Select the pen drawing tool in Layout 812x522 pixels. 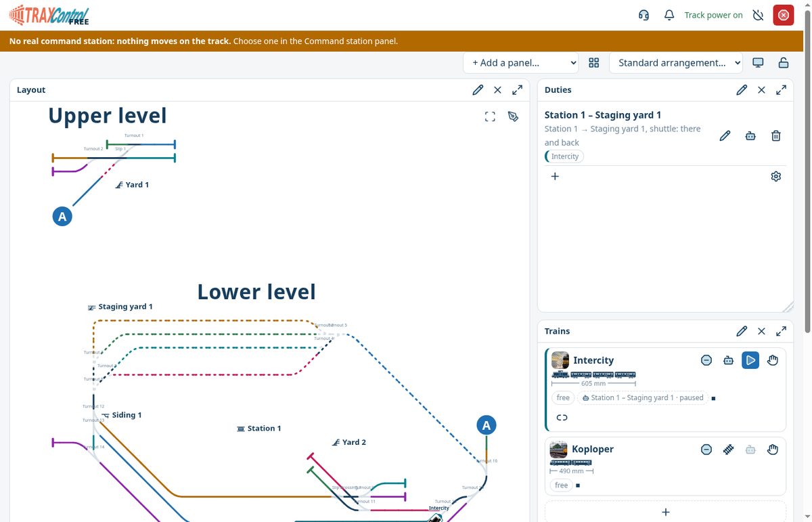coord(514,116)
